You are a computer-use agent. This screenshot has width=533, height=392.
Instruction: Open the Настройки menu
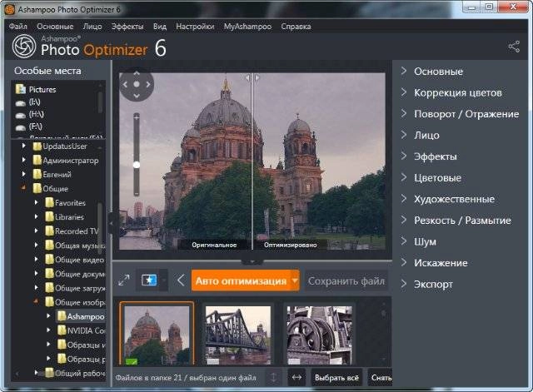(195, 26)
